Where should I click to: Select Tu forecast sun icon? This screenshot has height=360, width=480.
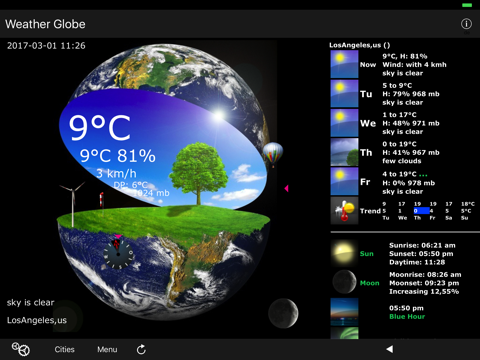coord(344,94)
